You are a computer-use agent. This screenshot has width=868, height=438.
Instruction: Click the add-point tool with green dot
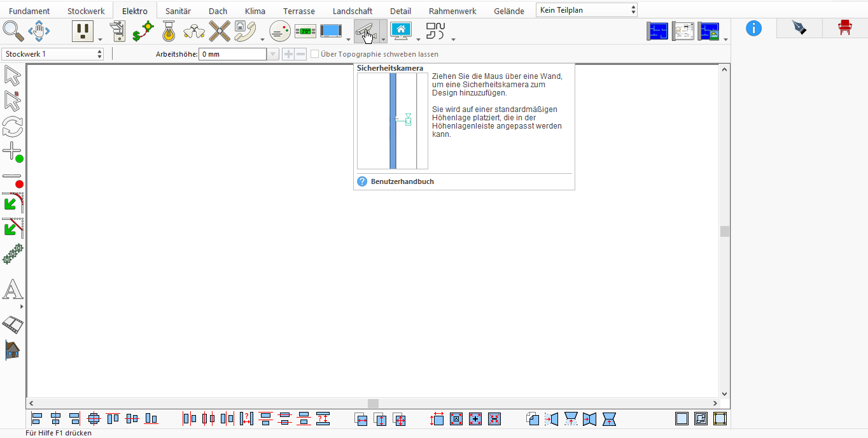click(x=13, y=153)
